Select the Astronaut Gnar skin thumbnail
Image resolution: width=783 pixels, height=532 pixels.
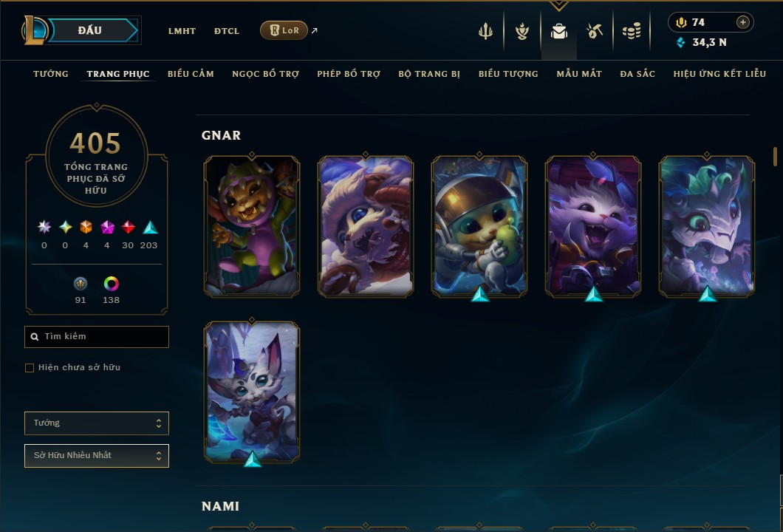[479, 226]
